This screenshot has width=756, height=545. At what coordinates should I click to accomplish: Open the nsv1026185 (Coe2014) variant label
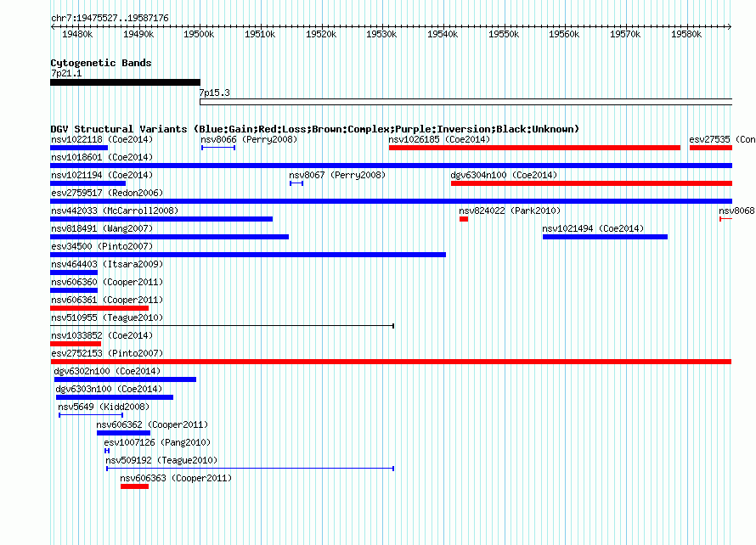tap(439, 139)
